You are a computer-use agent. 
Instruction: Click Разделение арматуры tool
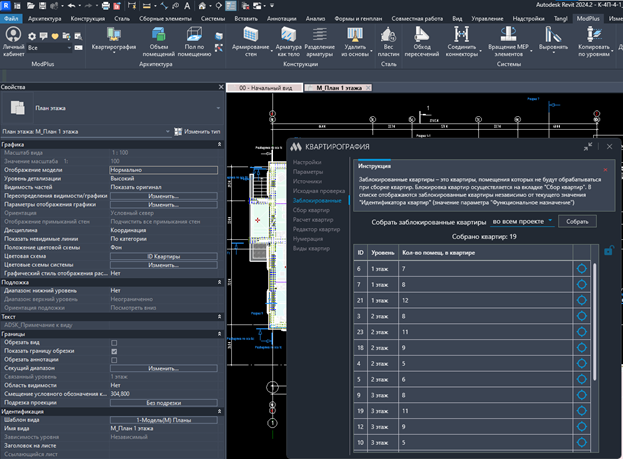(x=319, y=42)
